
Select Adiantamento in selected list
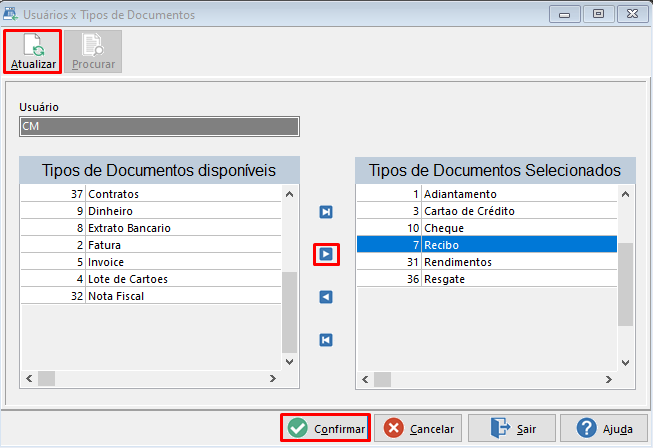(x=487, y=194)
